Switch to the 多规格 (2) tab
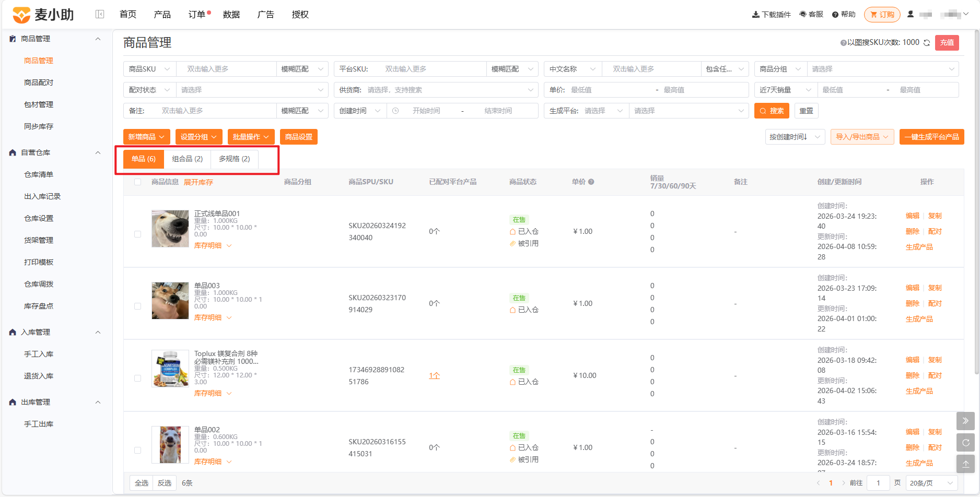 [235, 159]
